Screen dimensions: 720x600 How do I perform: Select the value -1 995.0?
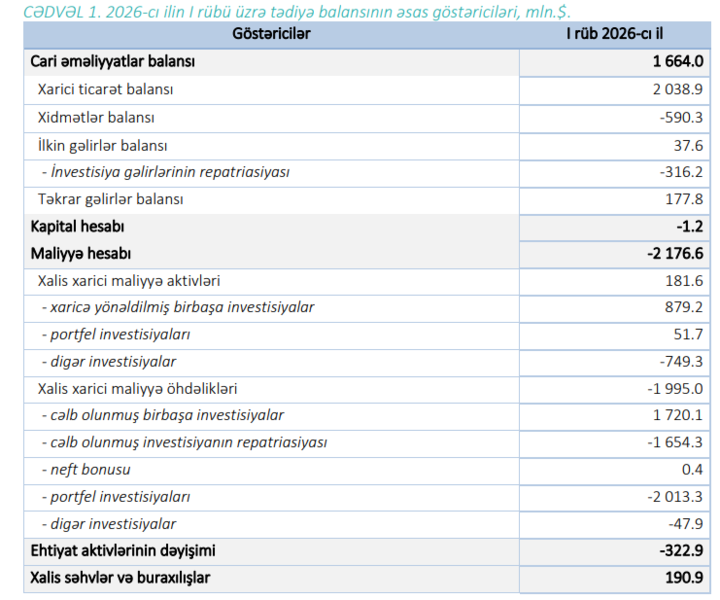(x=675, y=389)
